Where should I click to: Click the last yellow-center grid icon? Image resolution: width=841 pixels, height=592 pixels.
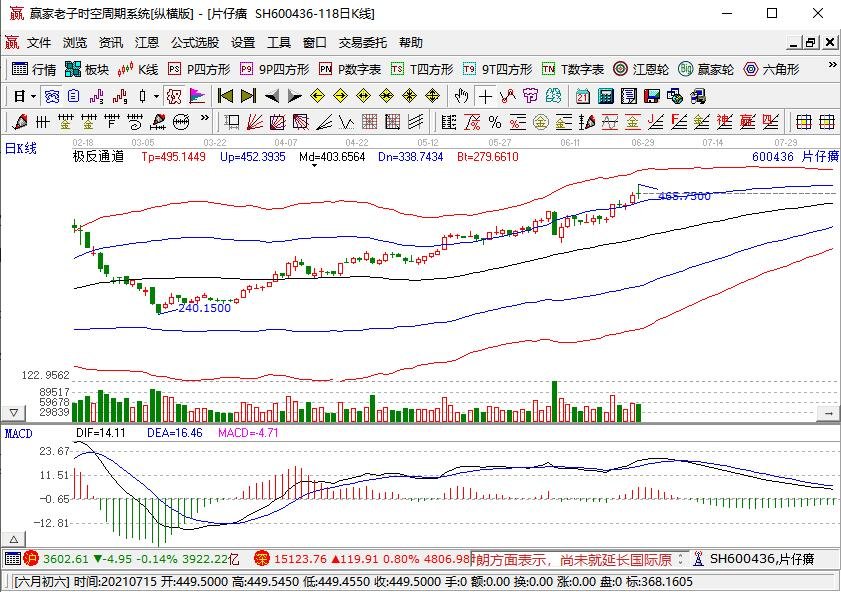click(827, 122)
